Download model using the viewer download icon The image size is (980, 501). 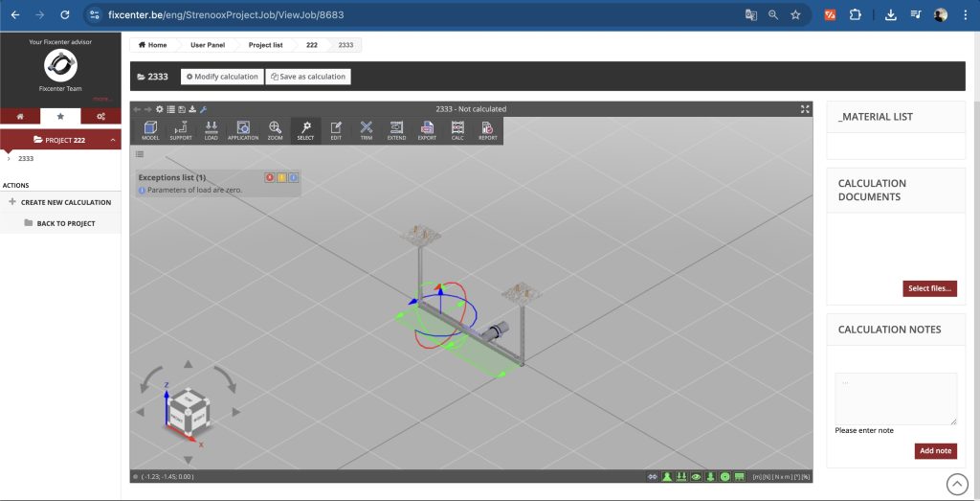click(192, 109)
